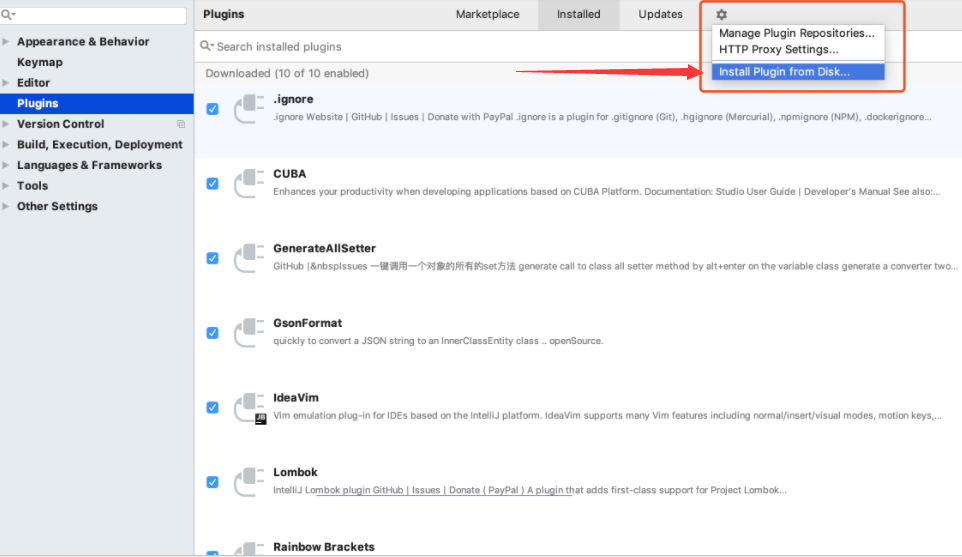
Task: Open the Updates tab
Action: pyautogui.click(x=660, y=15)
